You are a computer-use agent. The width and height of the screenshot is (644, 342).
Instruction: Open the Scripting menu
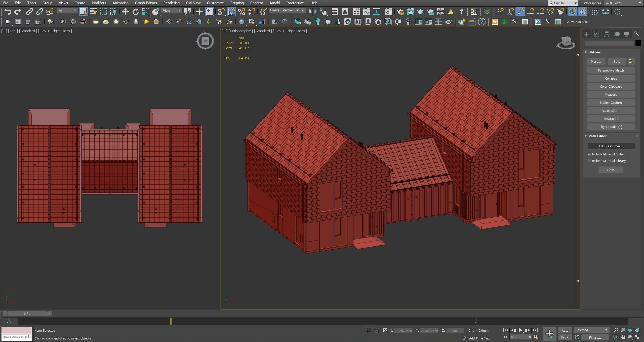pyautogui.click(x=237, y=3)
